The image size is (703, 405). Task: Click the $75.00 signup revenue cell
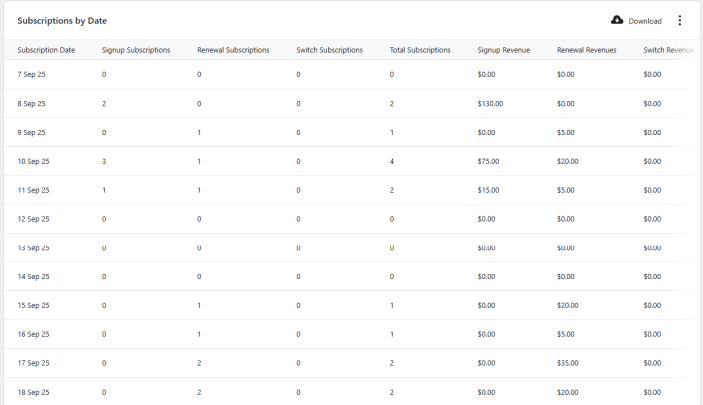click(489, 161)
